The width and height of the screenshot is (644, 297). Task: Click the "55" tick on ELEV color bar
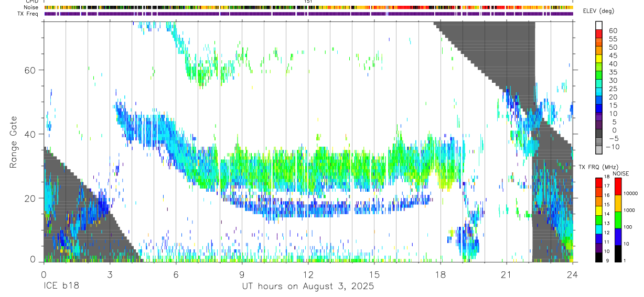point(613,39)
